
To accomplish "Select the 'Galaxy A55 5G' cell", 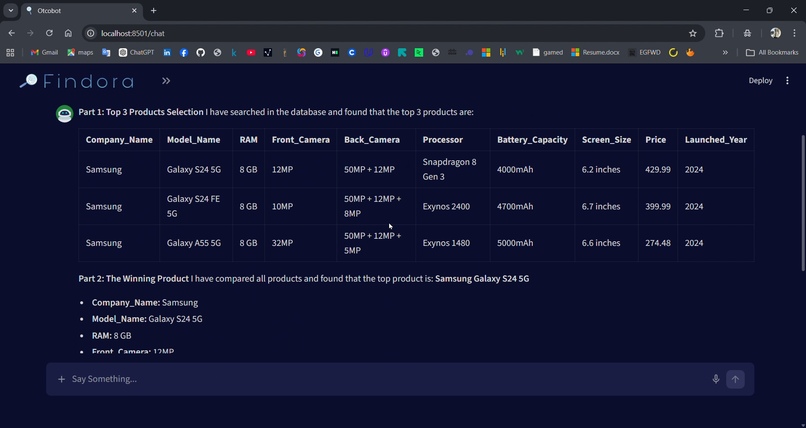I will tap(196, 243).
